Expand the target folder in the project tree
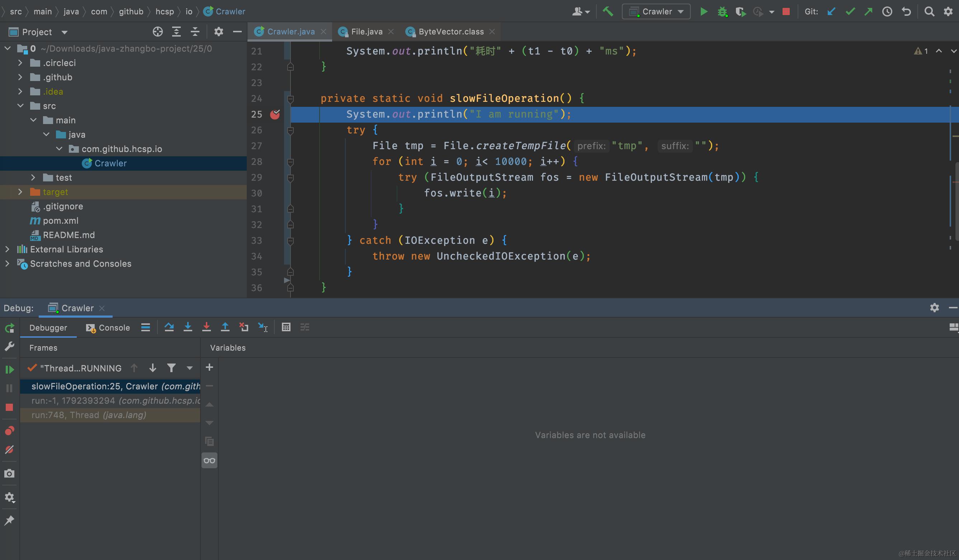The height and width of the screenshot is (560, 959). click(20, 192)
